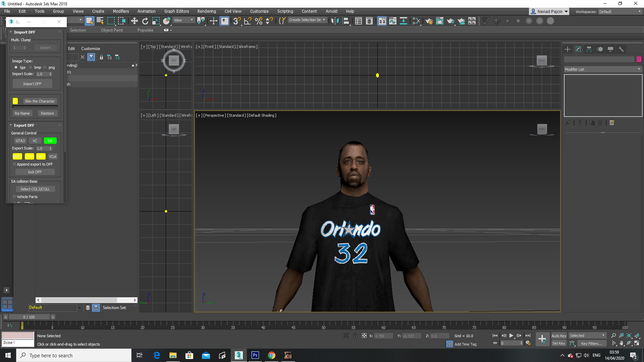The image size is (644, 362).
Task: Collapse the Export DFF rollout
Action: point(23,125)
